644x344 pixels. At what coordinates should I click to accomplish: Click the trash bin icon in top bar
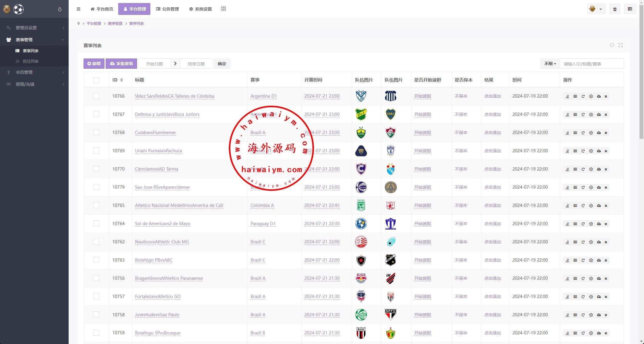(615, 9)
